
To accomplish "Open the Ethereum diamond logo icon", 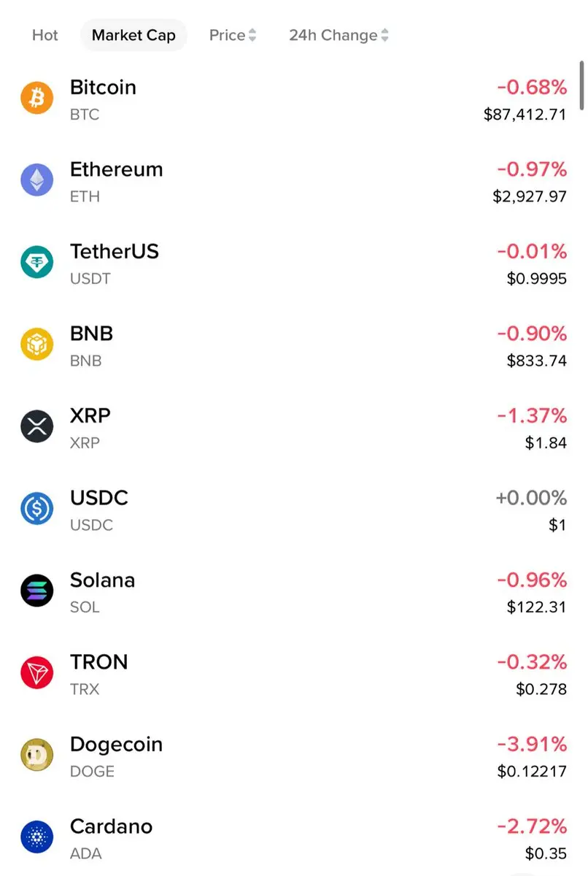I will click(x=36, y=180).
